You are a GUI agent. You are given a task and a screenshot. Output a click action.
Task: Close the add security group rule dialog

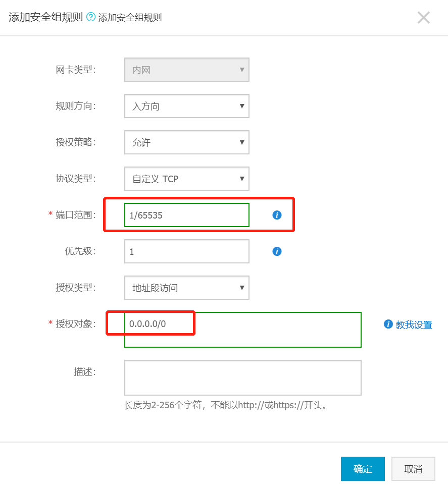click(424, 18)
